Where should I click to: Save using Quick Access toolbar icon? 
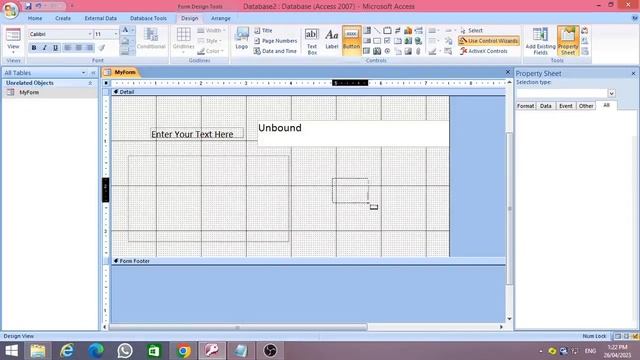[28, 6]
